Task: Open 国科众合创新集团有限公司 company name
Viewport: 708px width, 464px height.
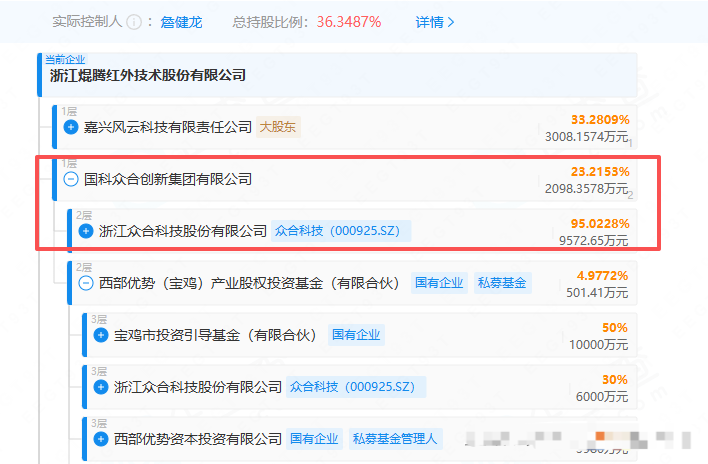Action: pos(168,179)
